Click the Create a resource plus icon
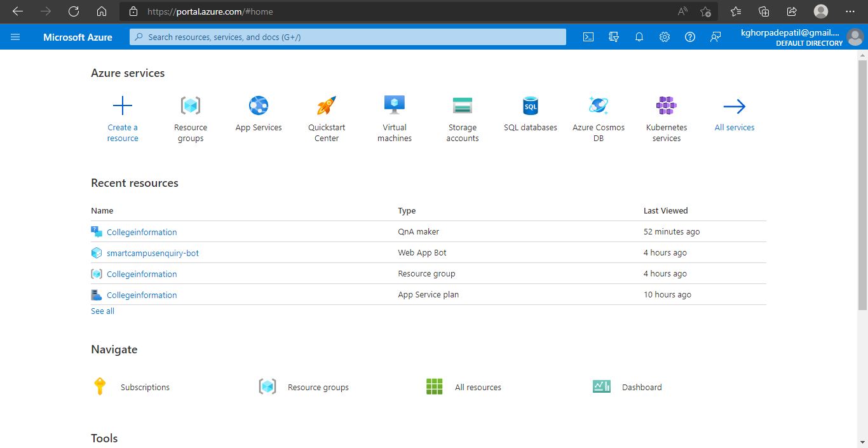 [123, 105]
